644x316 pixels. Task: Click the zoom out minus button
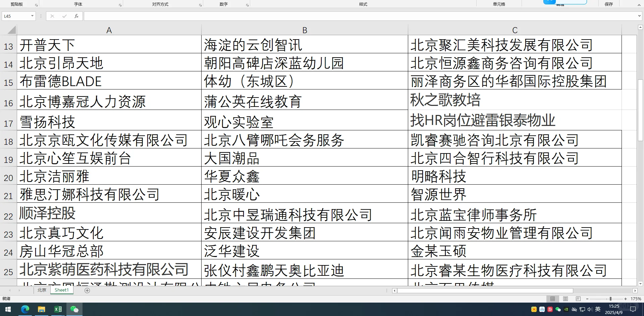(587, 299)
